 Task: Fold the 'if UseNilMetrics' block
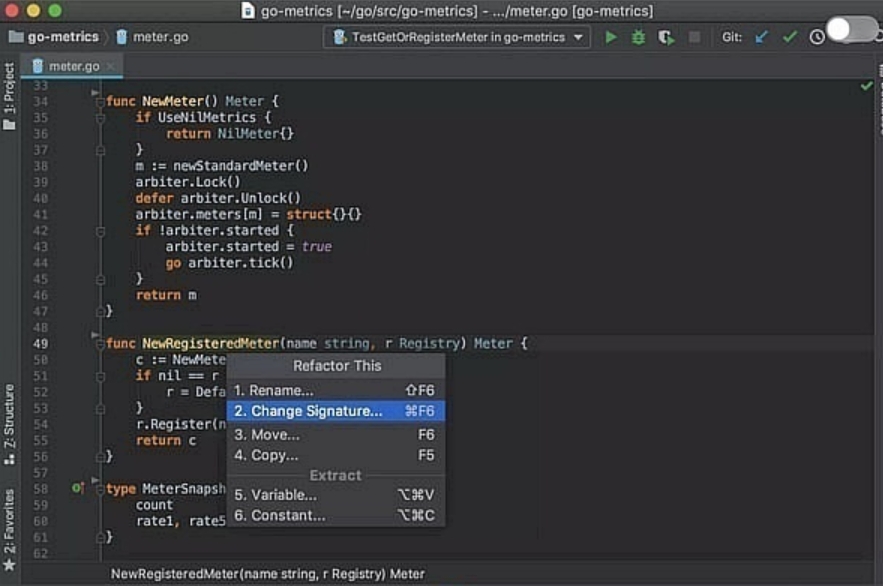click(100, 118)
